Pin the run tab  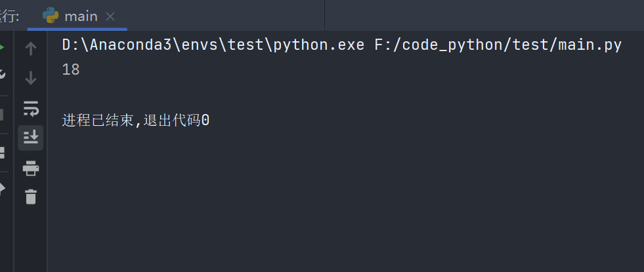point(2,189)
